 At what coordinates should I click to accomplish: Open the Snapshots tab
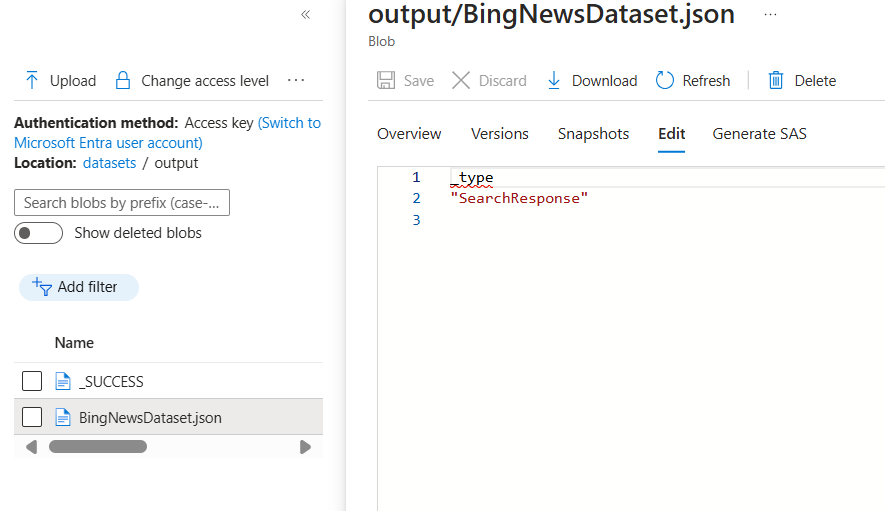pos(593,134)
